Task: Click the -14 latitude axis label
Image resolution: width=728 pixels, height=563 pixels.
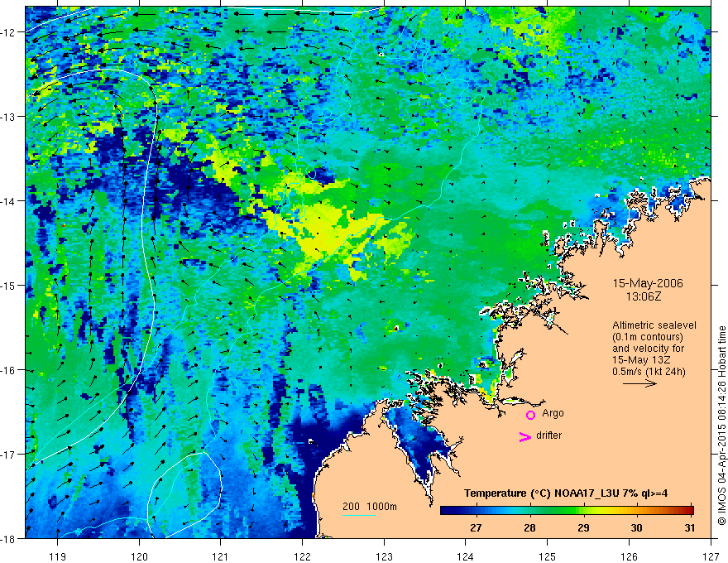Action: 9,201
